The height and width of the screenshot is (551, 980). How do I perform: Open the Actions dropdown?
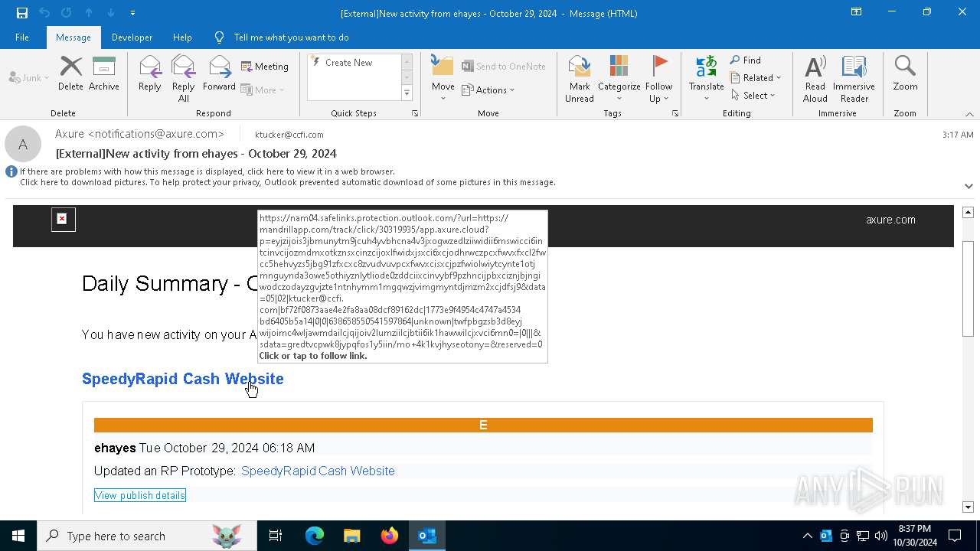pos(488,90)
